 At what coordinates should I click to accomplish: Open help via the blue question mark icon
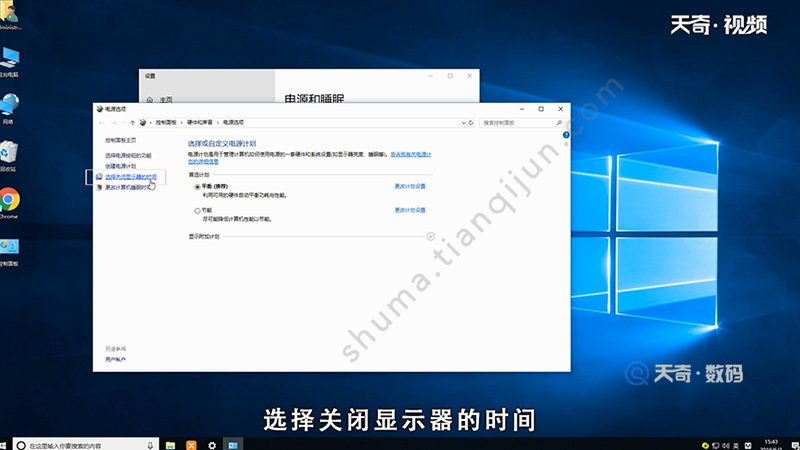point(566,135)
